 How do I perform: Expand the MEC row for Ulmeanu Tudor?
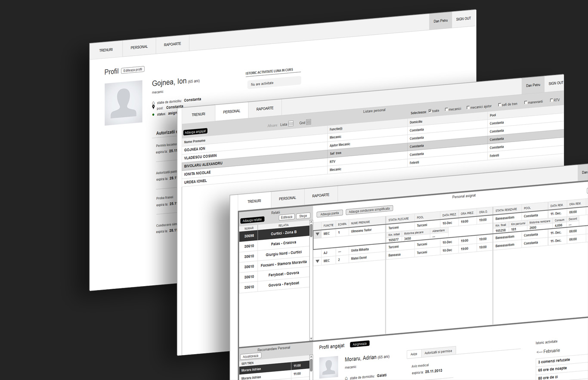tap(318, 234)
